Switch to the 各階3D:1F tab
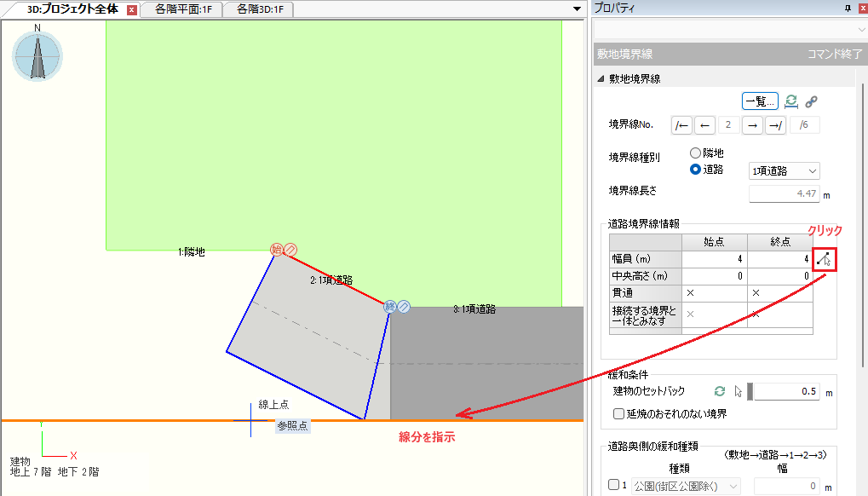 pyautogui.click(x=260, y=9)
